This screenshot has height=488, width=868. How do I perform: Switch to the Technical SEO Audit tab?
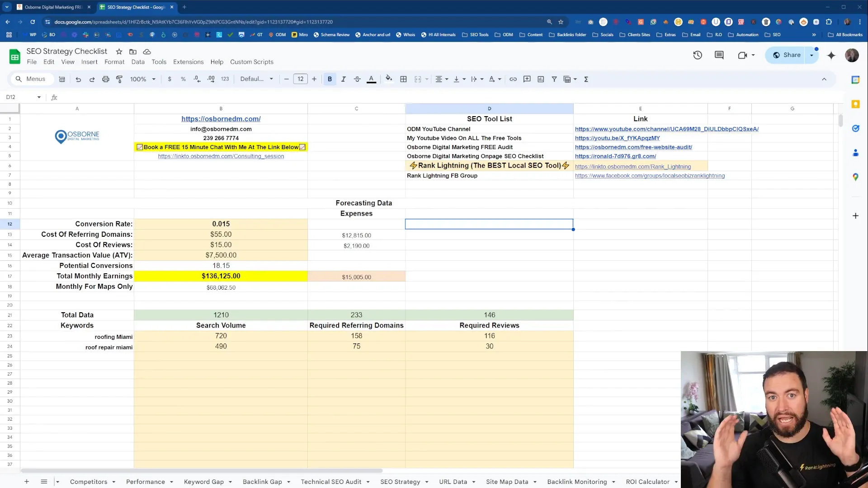click(331, 482)
